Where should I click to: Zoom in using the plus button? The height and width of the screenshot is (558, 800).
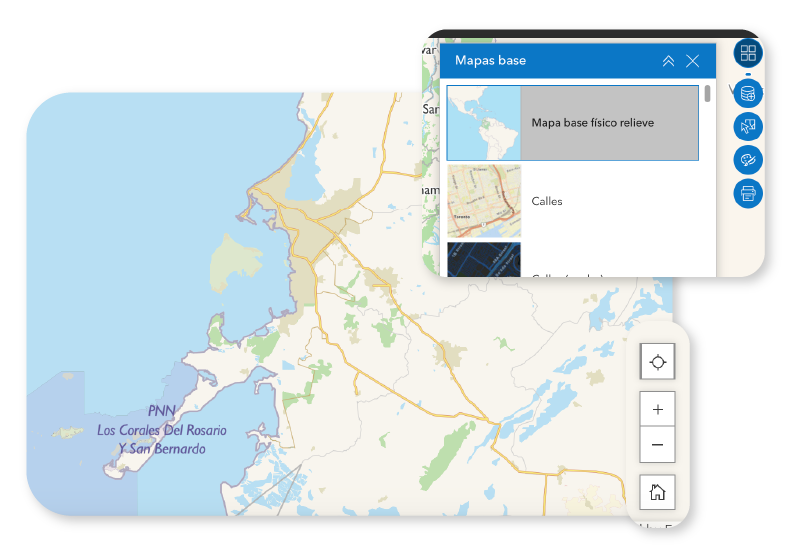tap(657, 409)
